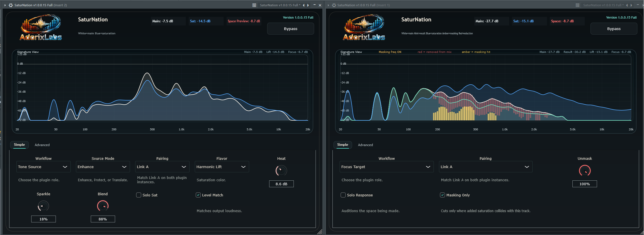Switch to the Advanced tab in Insert 2 plugin
The image size is (644, 235).
(x=42, y=145)
